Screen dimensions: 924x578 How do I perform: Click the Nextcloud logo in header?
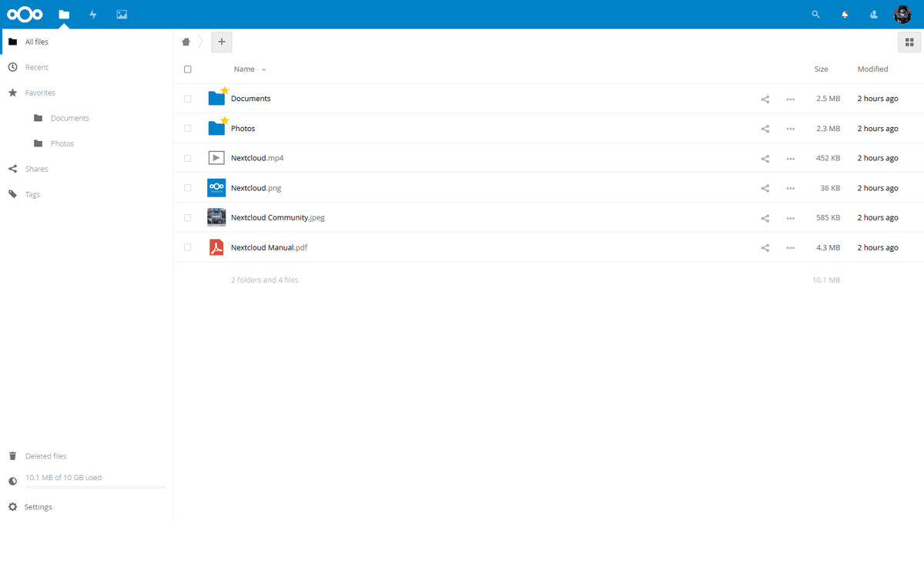(x=25, y=15)
